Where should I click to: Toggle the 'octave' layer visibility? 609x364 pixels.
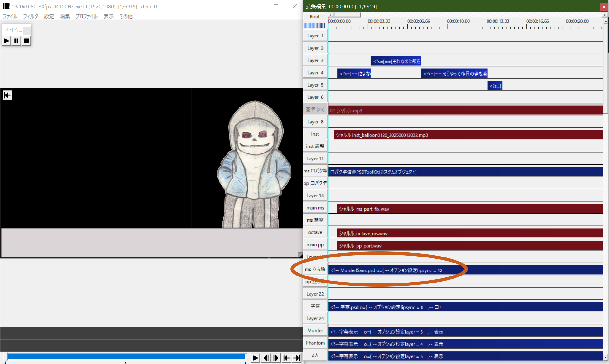(315, 232)
